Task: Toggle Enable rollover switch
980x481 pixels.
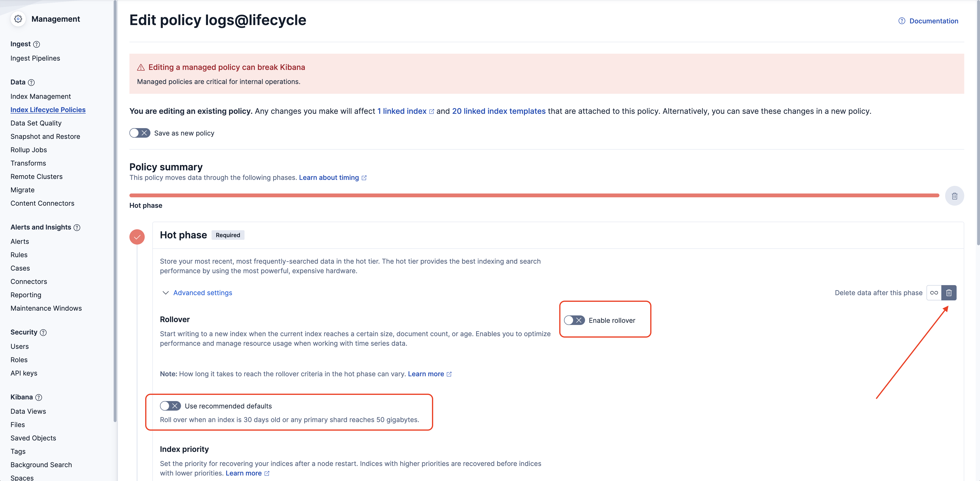Action: (574, 320)
